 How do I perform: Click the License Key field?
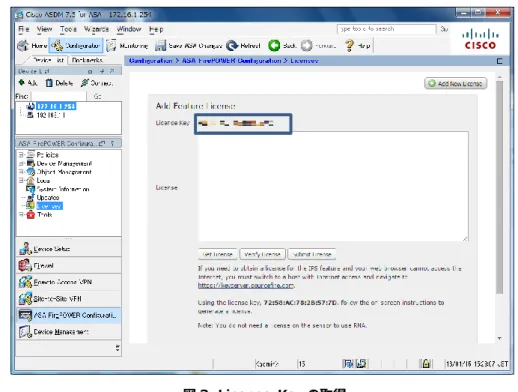click(x=243, y=124)
